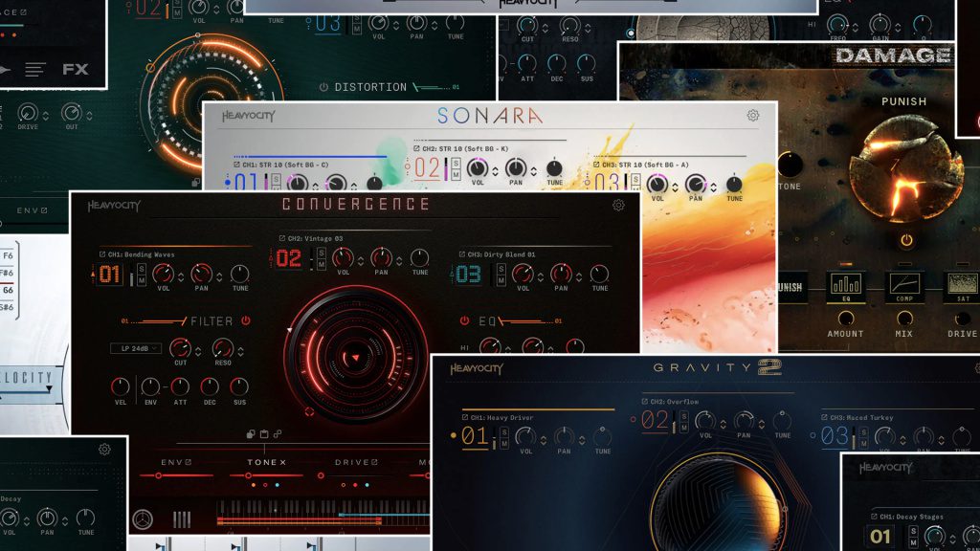Switch to Convergence DRIVE tab
Screen dimensions: 980x551
click(x=356, y=462)
